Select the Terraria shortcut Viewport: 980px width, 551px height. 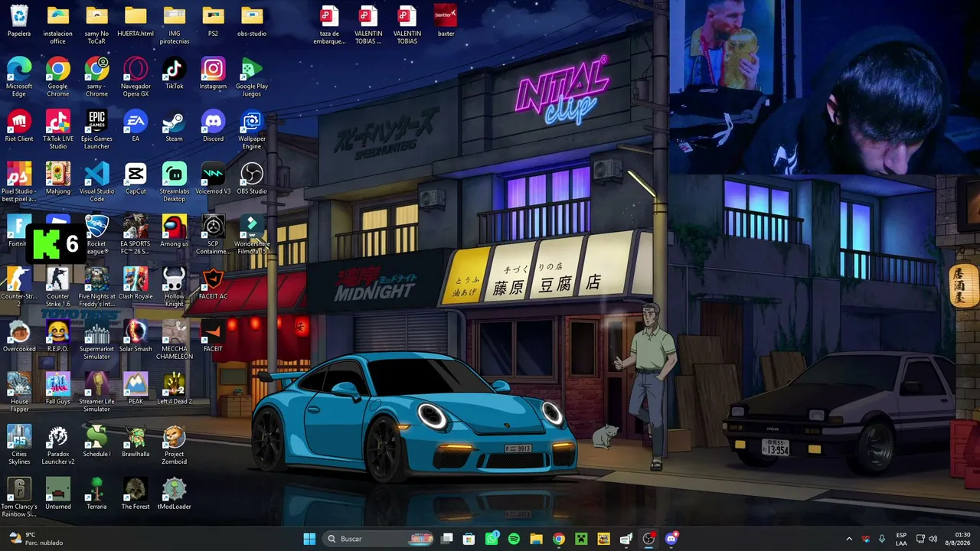[x=96, y=494]
